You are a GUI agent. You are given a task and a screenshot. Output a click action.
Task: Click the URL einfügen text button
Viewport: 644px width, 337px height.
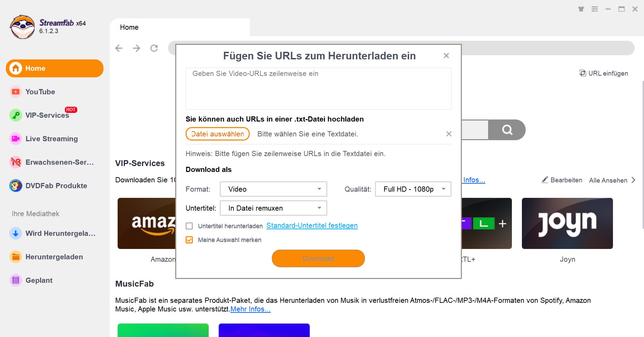[608, 73]
